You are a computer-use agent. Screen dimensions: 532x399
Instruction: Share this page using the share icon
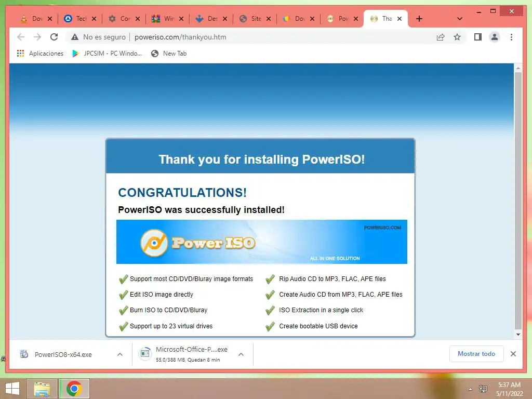coord(441,37)
